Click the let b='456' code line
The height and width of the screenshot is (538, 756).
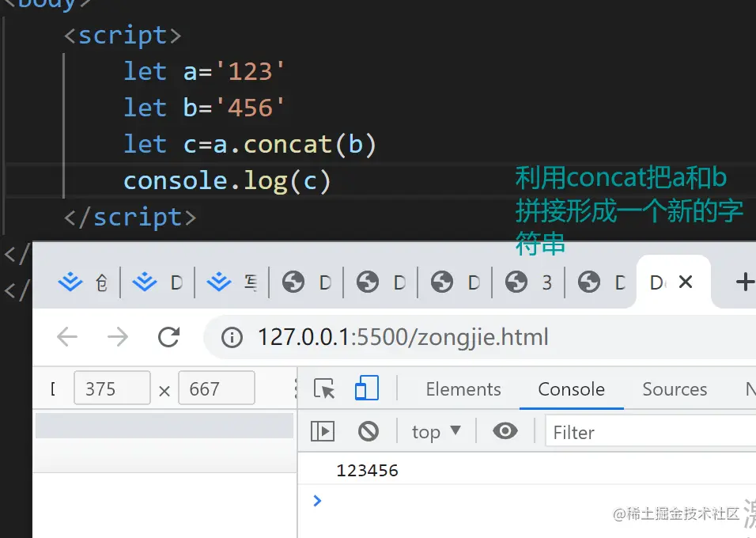click(x=205, y=108)
